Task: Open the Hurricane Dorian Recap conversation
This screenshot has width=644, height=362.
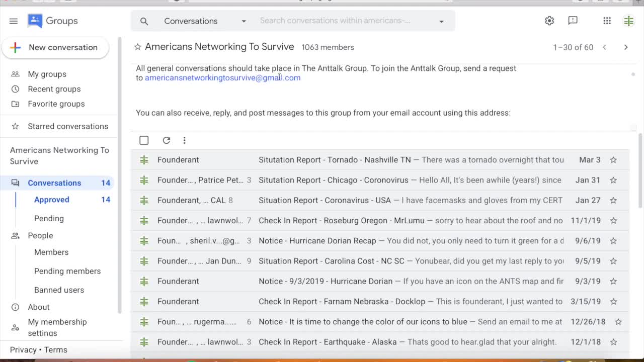Action: [317, 241]
